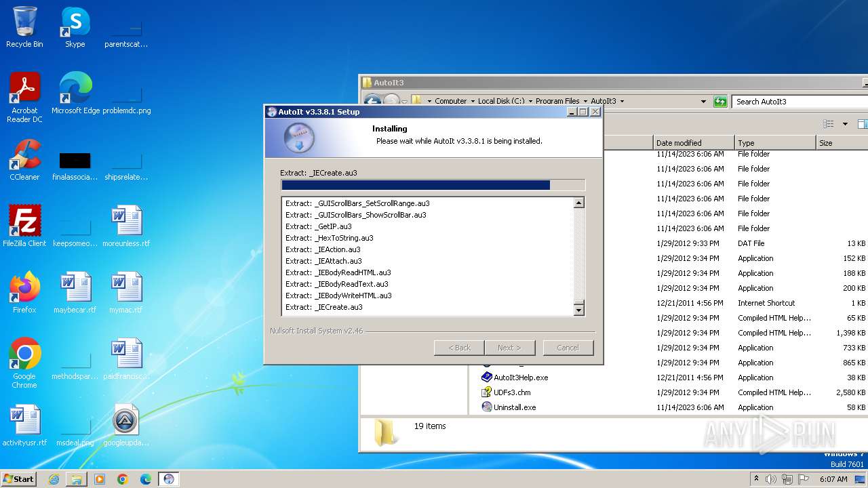Select the finalassocia... black thumbnail icon
The image size is (868, 488).
point(75,167)
